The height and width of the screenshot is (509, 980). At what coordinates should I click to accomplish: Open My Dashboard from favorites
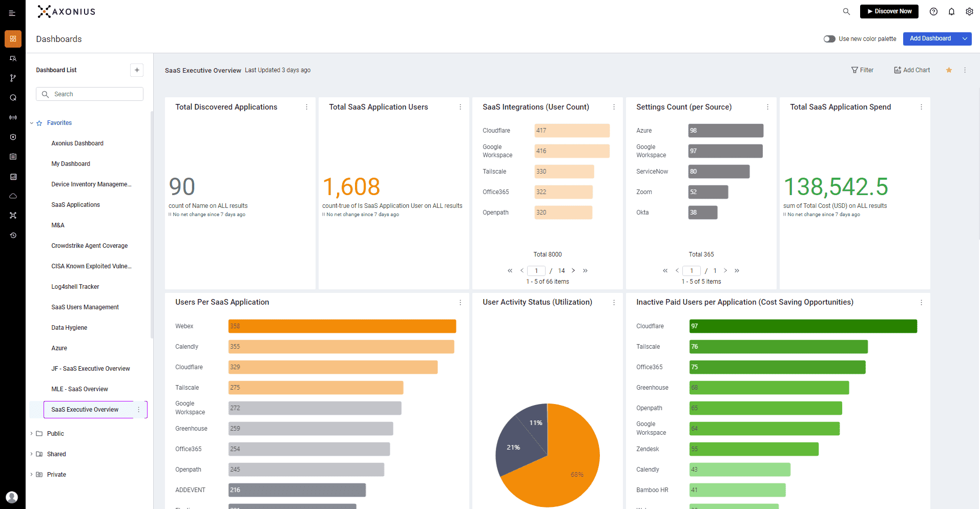pos(71,164)
